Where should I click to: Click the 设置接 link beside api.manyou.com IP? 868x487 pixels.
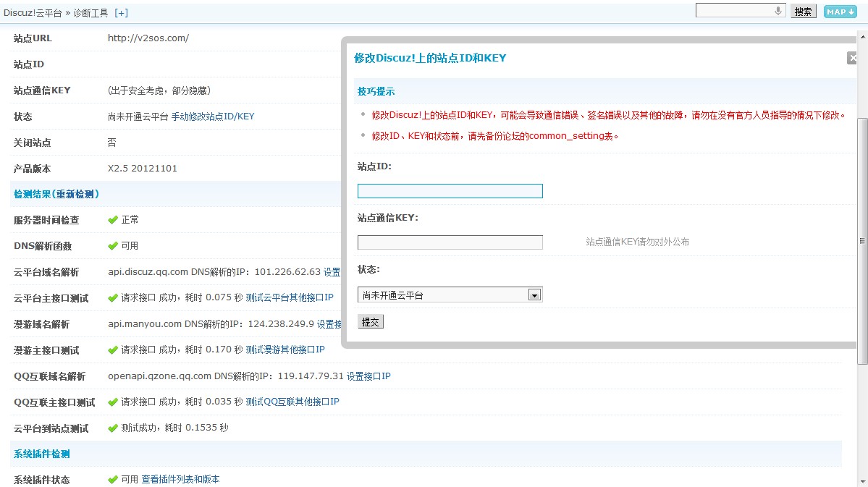click(329, 324)
